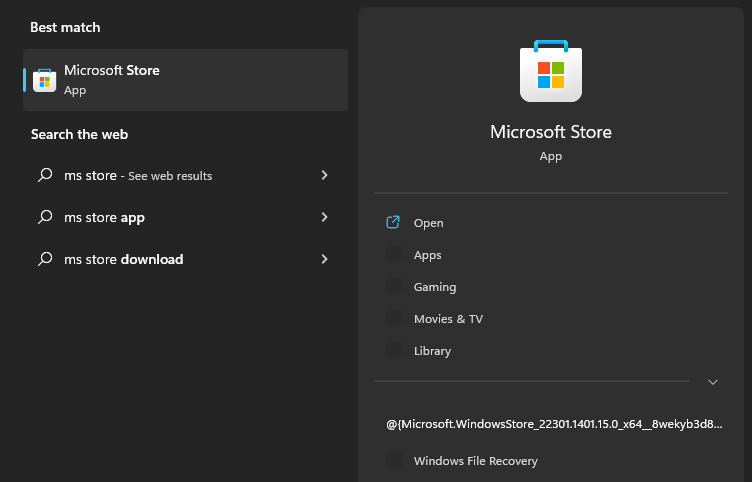Select the 'ms store app' suggestion
Image resolution: width=752 pixels, height=482 pixels.
[186, 217]
